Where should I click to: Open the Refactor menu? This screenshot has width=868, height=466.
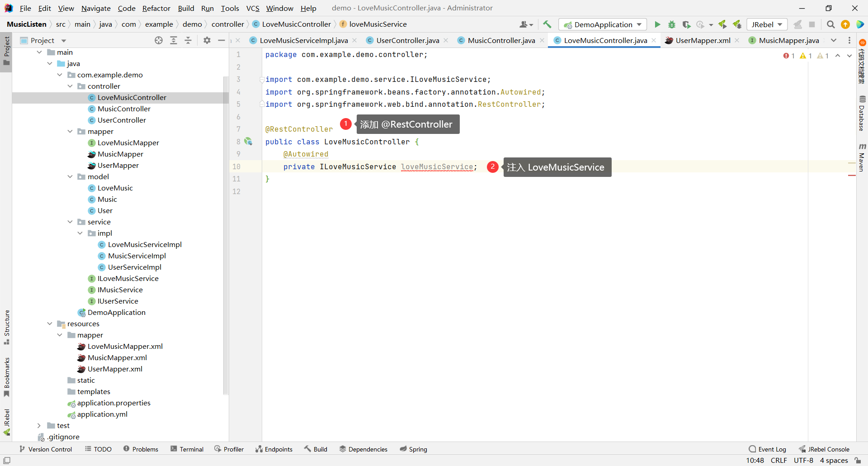click(x=156, y=8)
